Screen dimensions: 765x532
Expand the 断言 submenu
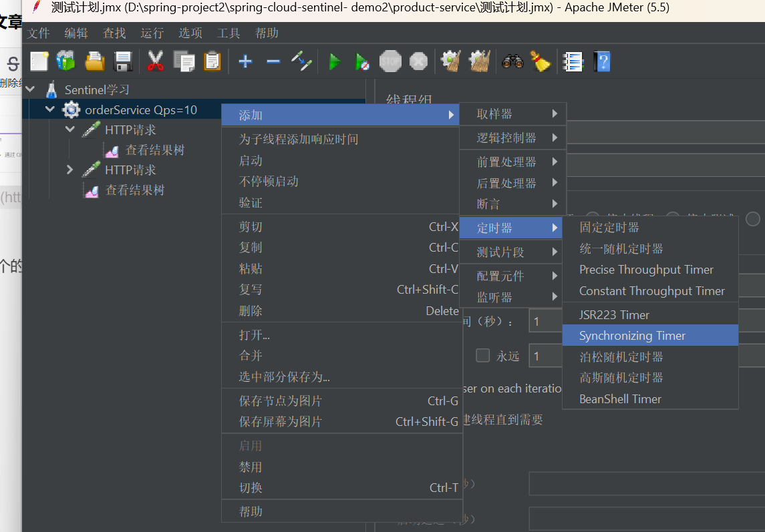512,204
